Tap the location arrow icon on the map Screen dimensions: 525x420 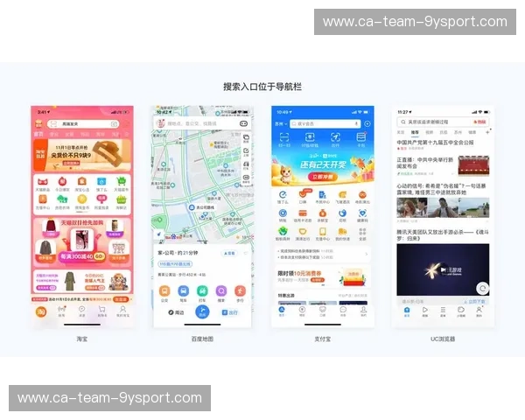[x=158, y=234]
